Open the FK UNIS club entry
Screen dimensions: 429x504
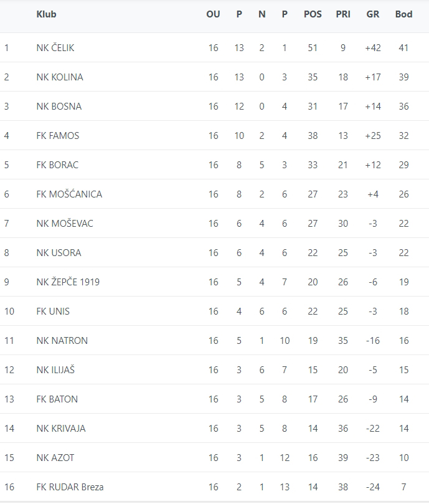click(53, 311)
